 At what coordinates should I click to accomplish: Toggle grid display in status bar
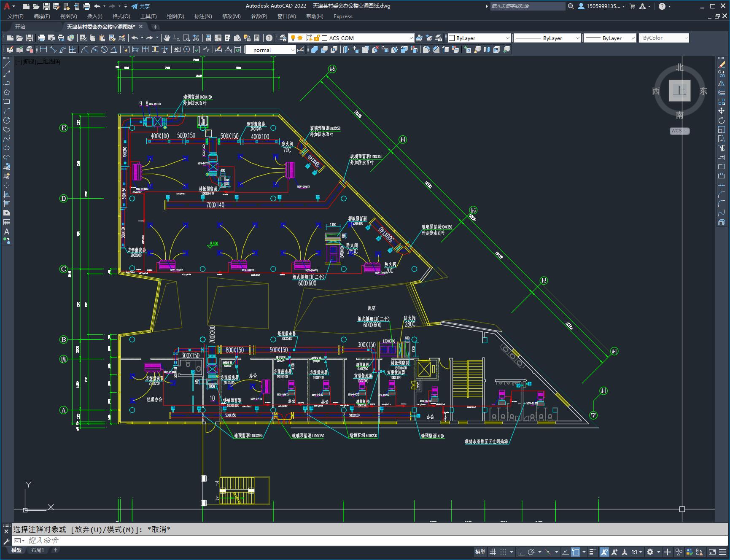493,552
